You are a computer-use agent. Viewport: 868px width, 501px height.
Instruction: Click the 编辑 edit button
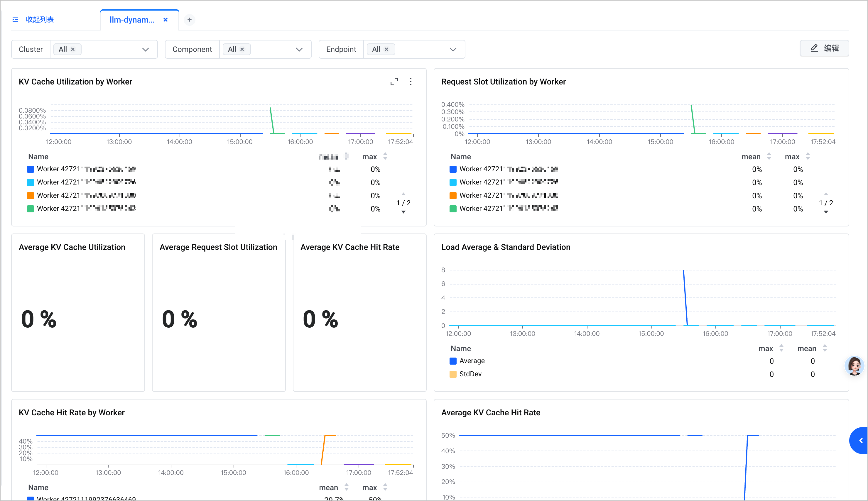[x=824, y=48]
